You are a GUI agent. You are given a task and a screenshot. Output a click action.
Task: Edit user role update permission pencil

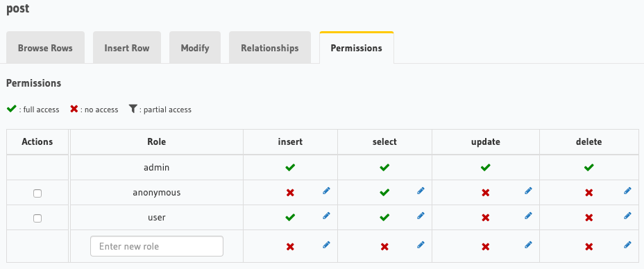[528, 216]
